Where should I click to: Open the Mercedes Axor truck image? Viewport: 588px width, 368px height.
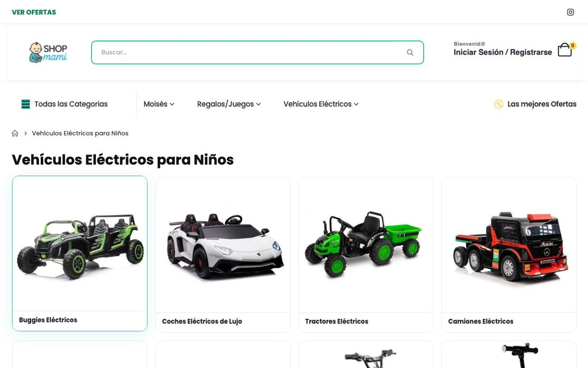509,245
